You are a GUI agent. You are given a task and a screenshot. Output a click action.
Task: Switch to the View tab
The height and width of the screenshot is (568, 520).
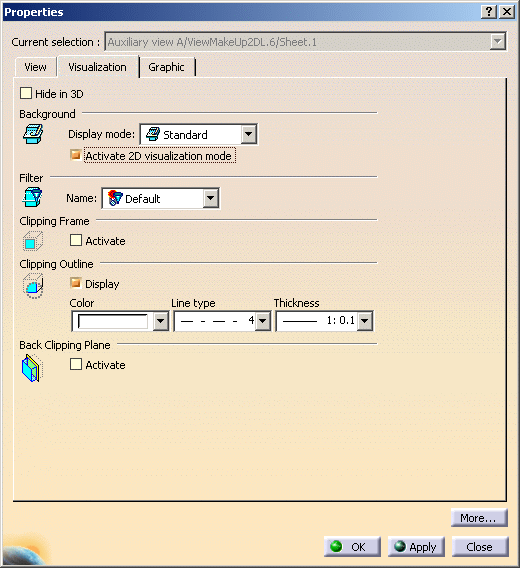point(36,67)
